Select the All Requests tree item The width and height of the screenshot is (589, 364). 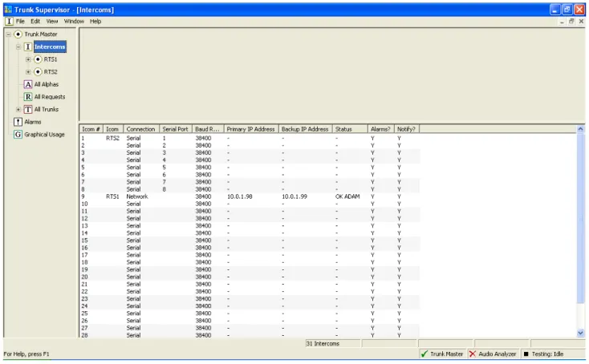pos(50,97)
